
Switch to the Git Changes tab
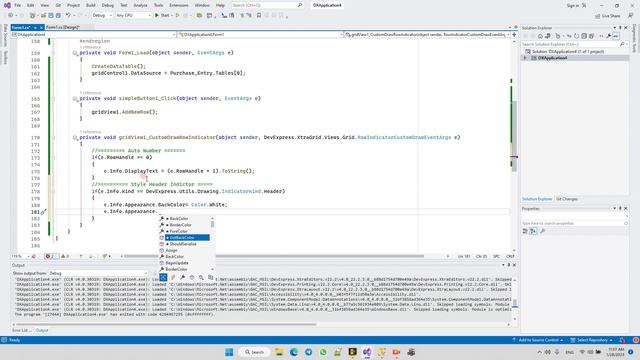pyautogui.click(x=567, y=199)
